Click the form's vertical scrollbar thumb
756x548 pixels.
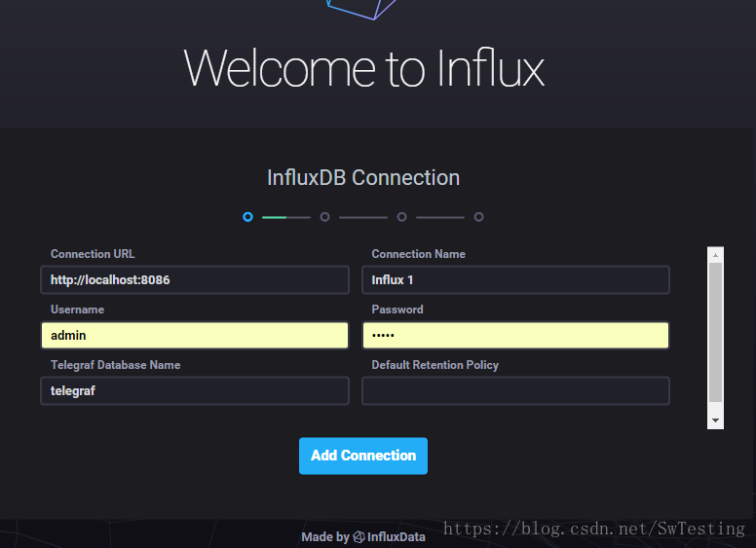click(715, 332)
